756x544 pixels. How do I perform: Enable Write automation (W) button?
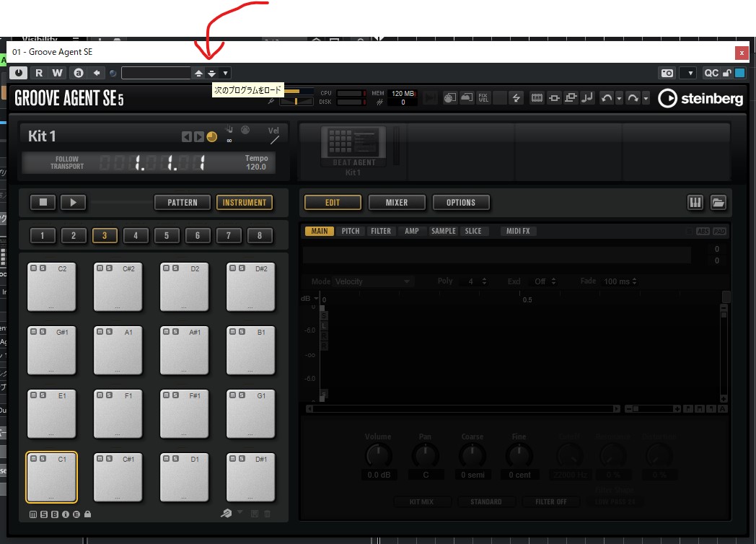58,73
